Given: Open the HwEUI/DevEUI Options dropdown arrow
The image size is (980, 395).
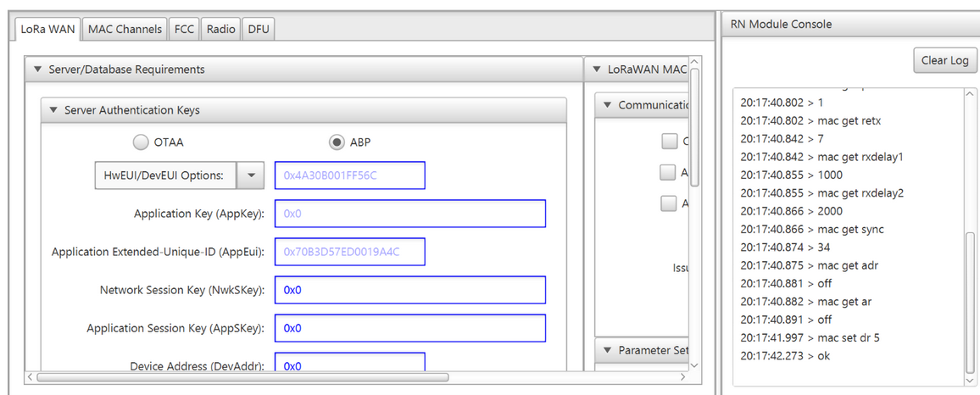Looking at the screenshot, I should point(251,175).
